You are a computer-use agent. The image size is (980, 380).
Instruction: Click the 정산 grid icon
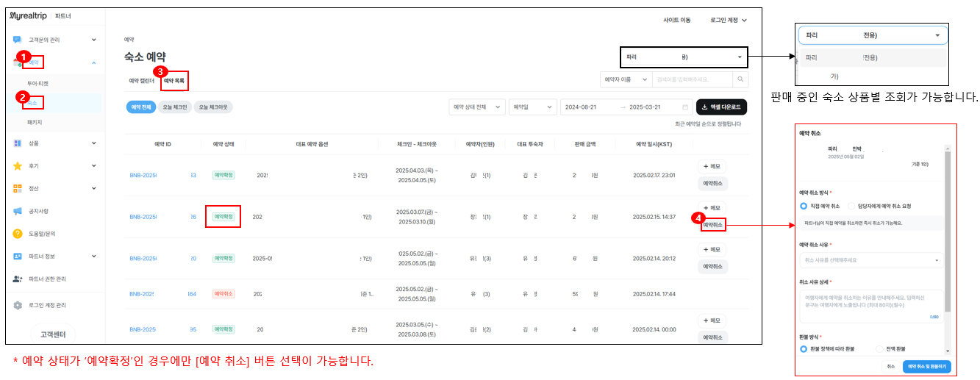point(17,189)
